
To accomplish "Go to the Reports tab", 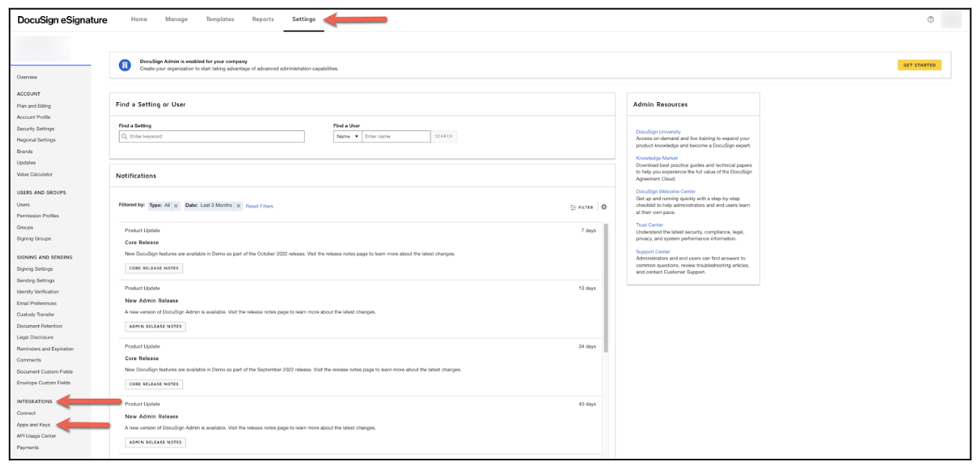I will click(x=263, y=20).
